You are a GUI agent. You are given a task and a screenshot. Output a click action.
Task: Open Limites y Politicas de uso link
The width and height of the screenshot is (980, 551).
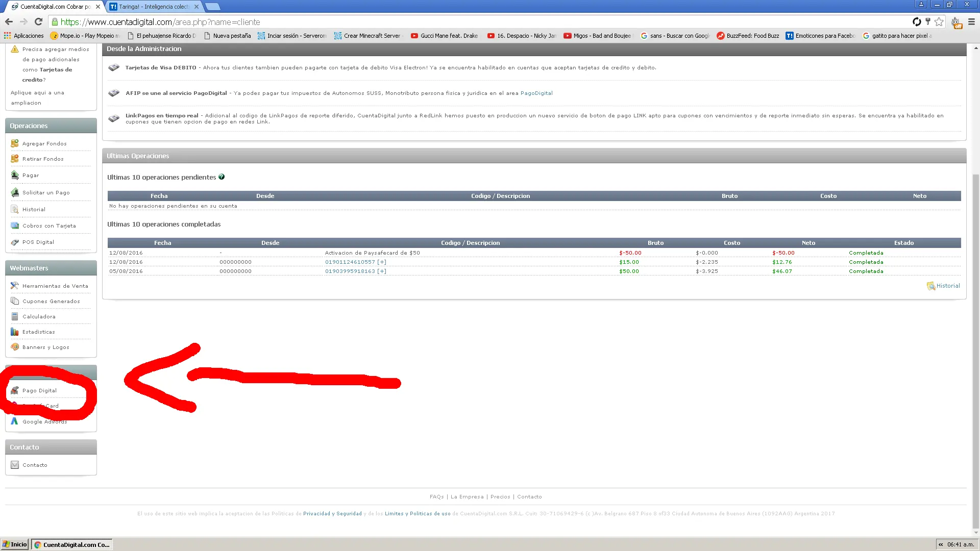point(418,514)
